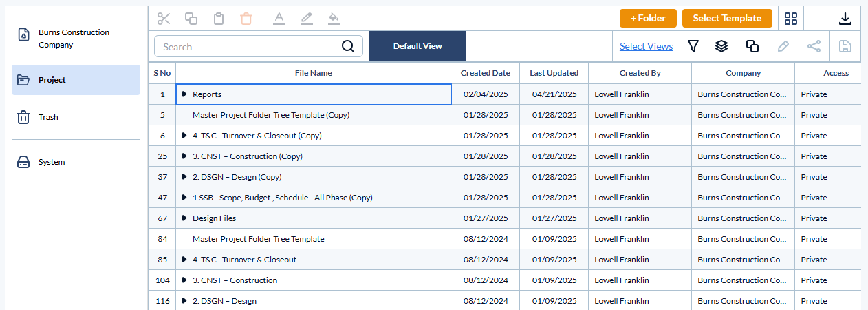Viewport: 868px width, 310px height.
Task: Open the filter funnel icon
Action: [x=693, y=46]
